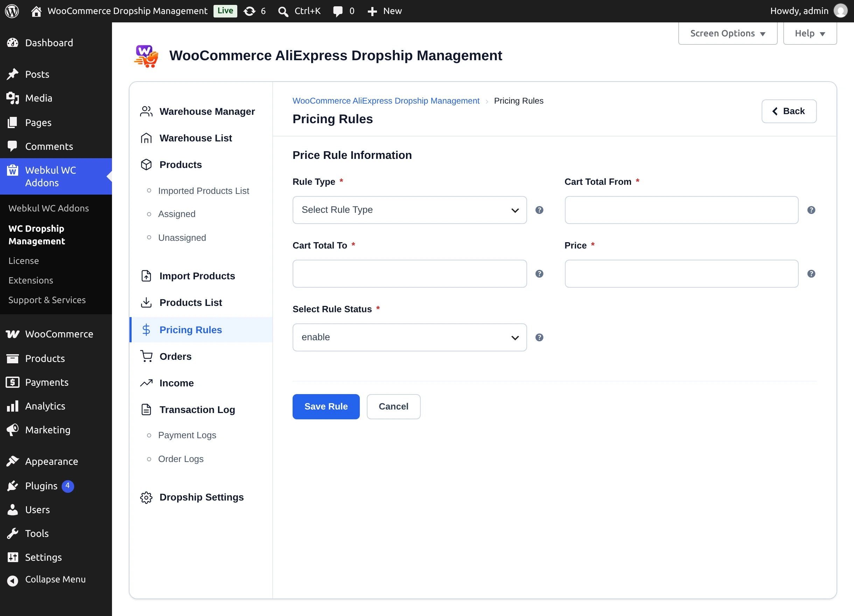Viewport: 854px width, 616px height.
Task: Open the Tools menu in sidebar
Action: (x=56, y=533)
